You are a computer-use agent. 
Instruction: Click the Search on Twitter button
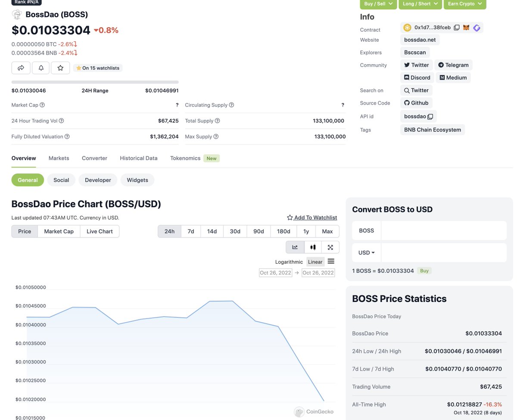click(416, 90)
